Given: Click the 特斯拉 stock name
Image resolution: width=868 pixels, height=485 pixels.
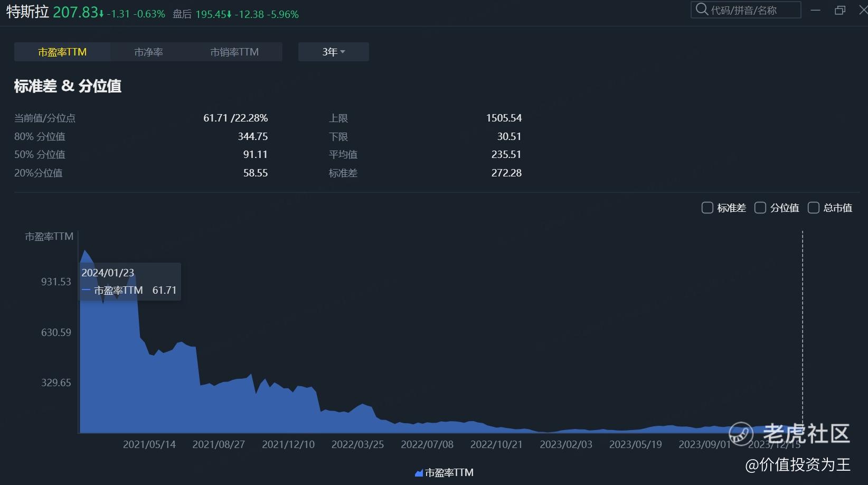Looking at the screenshot, I should pyautogui.click(x=27, y=12).
